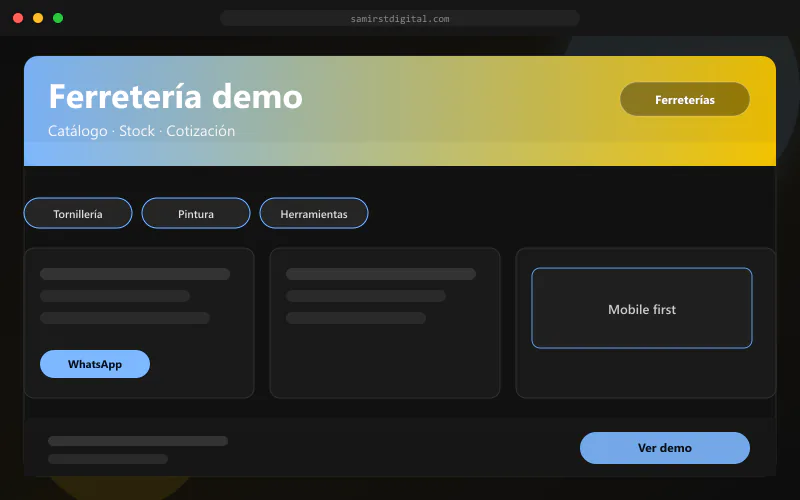This screenshot has width=800, height=500.
Task: Click the WhatsApp button
Action: coord(95,364)
